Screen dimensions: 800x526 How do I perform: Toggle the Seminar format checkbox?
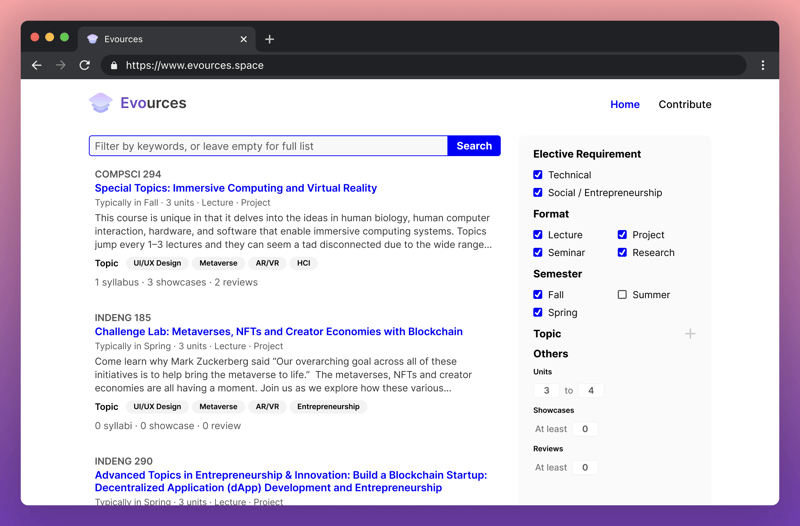pos(538,253)
